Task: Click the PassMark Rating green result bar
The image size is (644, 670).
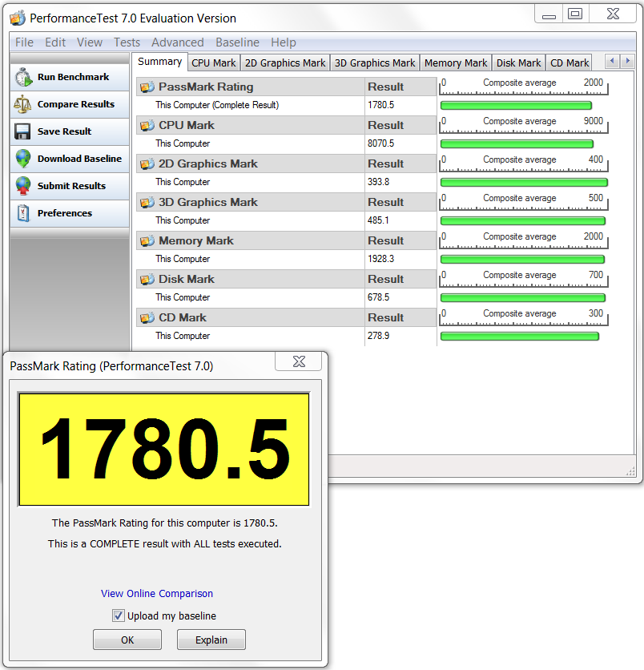Action: click(x=516, y=105)
